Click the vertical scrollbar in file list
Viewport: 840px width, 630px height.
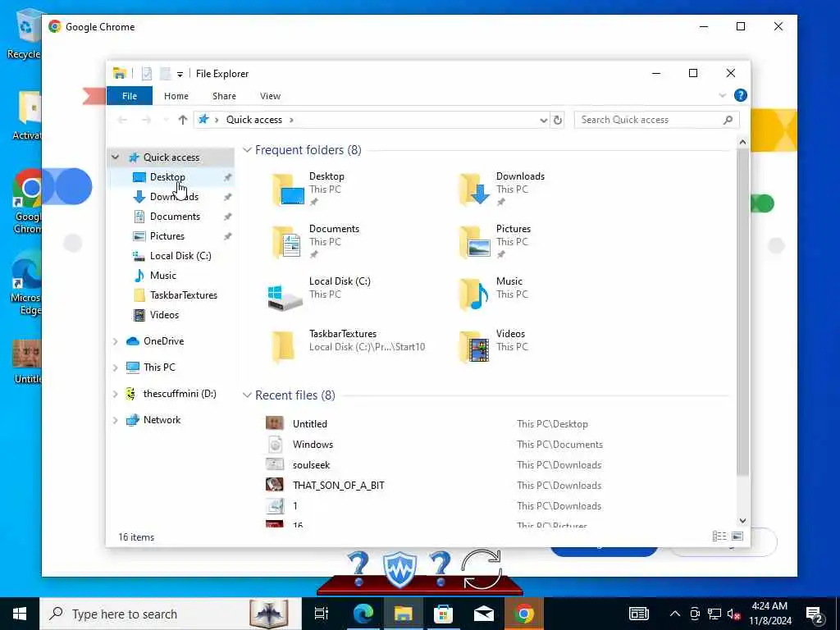[742, 311]
